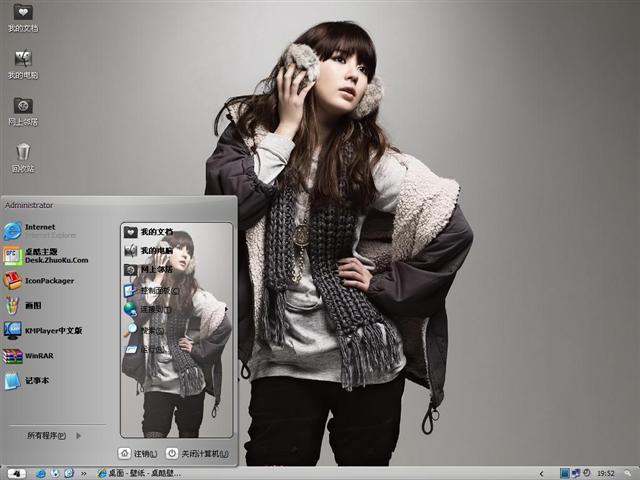Select 我的文档 in Start menu right panel

[149, 232]
